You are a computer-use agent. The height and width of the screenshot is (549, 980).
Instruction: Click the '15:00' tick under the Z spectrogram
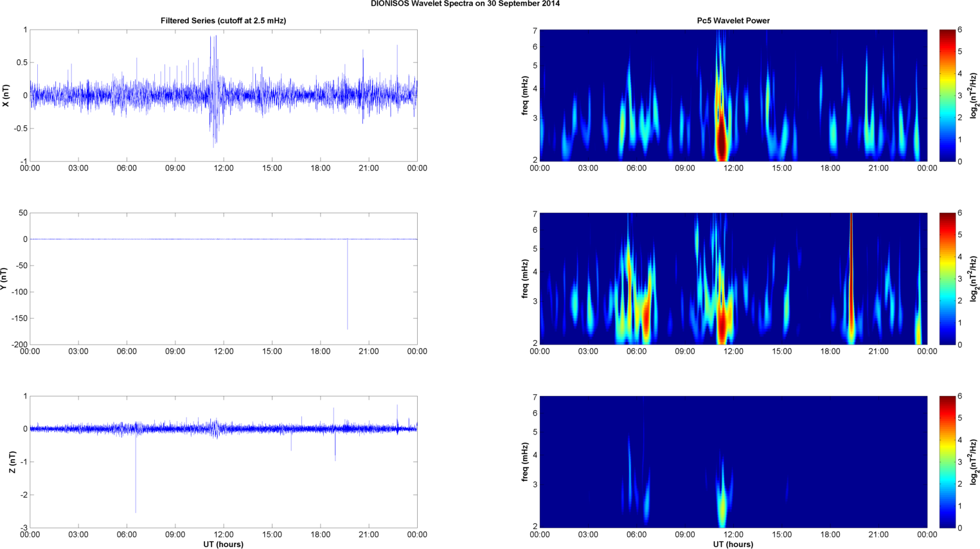click(781, 535)
